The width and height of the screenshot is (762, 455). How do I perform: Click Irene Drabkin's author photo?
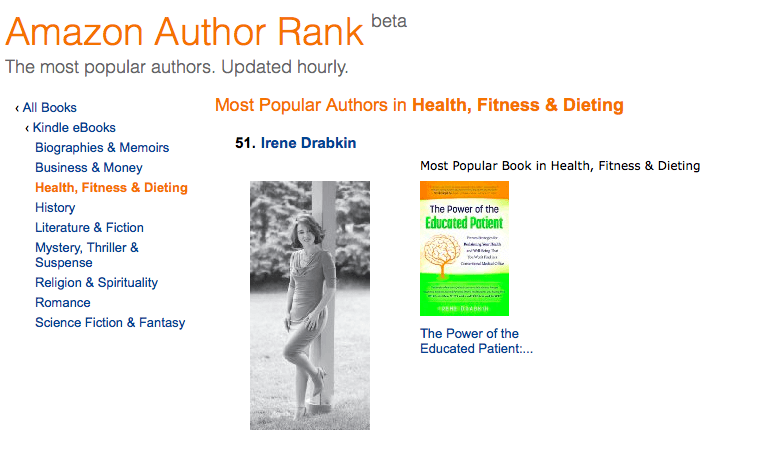[310, 305]
